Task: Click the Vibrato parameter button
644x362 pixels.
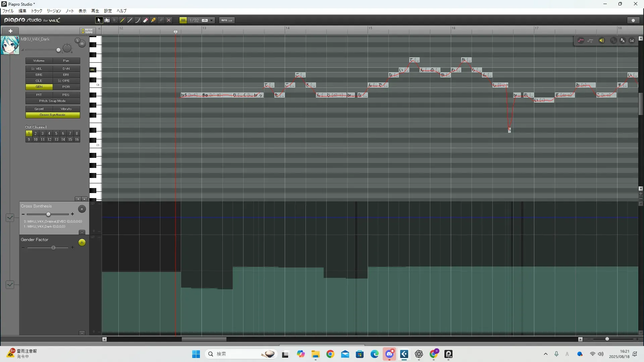Action: click(x=66, y=109)
